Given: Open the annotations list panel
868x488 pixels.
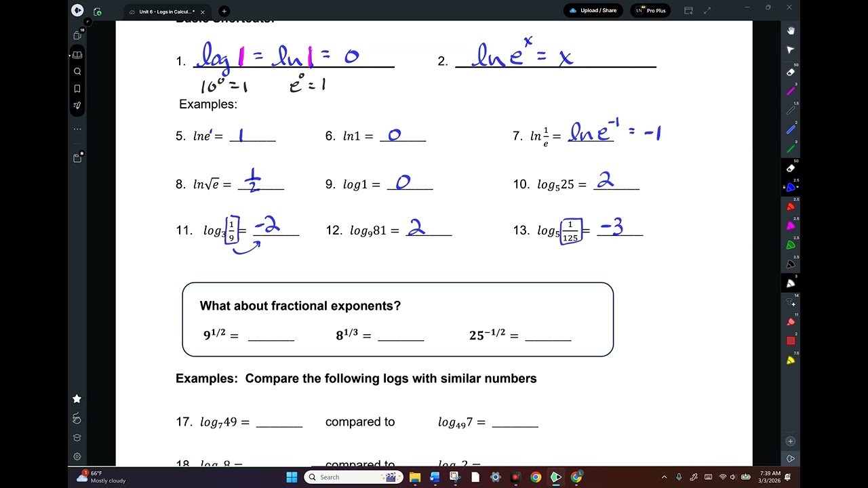Looking at the screenshot, I should point(77,105).
